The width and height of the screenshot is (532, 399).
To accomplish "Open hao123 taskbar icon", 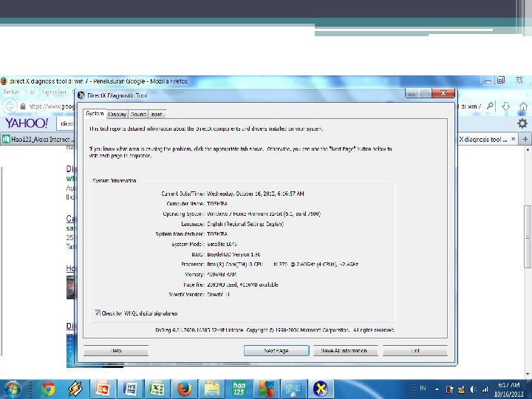I will [x=239, y=389].
